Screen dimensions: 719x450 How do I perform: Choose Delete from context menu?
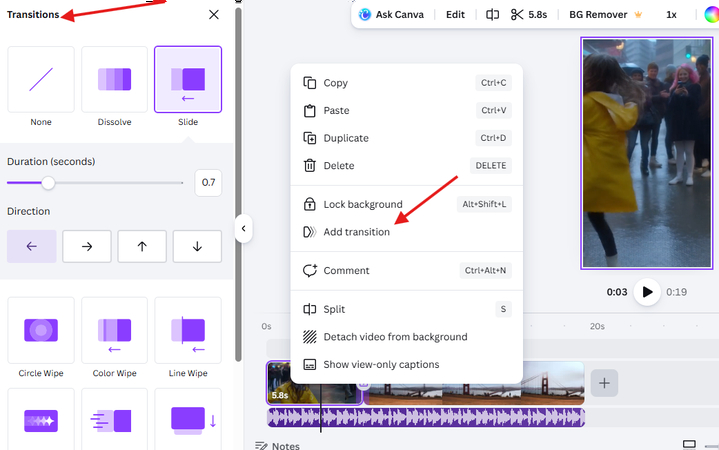point(407,166)
